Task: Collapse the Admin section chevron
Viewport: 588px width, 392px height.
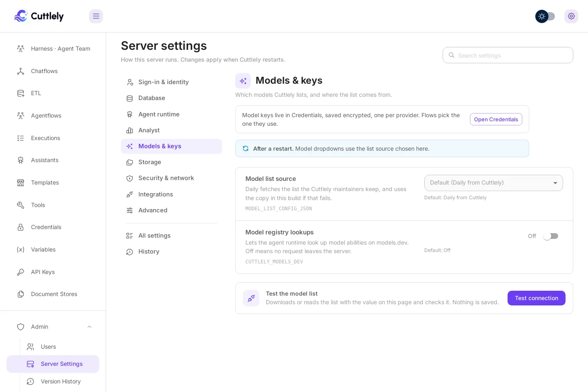Action: (x=89, y=327)
